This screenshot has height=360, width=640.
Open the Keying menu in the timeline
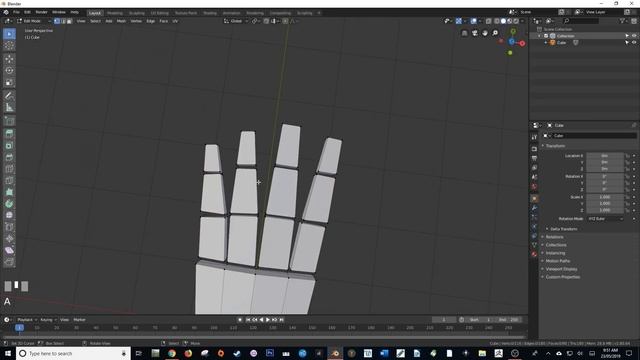point(47,320)
